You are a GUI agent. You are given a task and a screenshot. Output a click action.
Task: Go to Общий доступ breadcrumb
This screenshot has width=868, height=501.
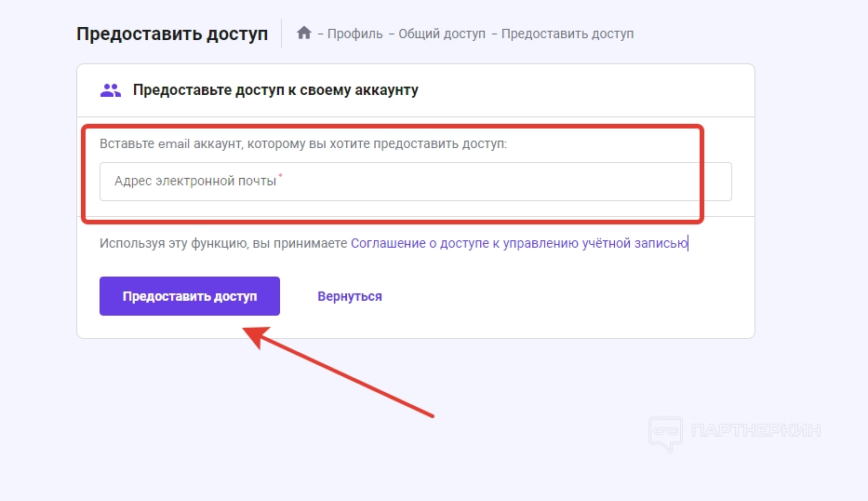click(442, 34)
